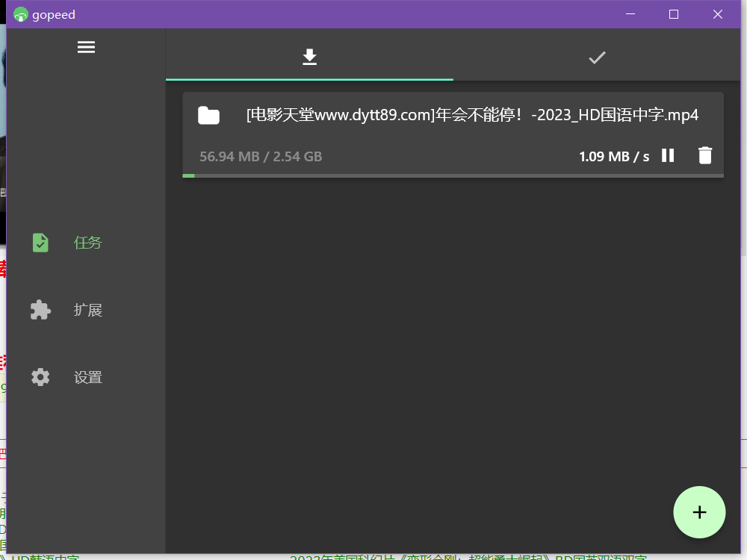Image resolution: width=747 pixels, height=560 pixels.
Task: Open the 年会不能停 download task entry
Action: click(452, 134)
